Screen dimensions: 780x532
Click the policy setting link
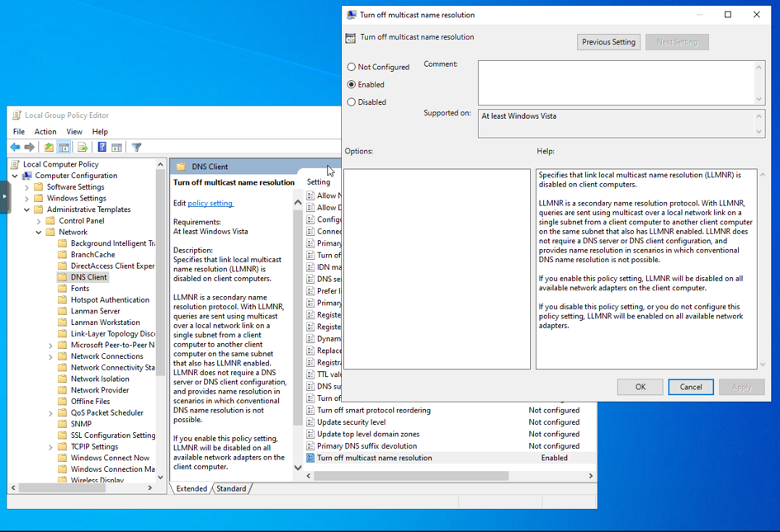click(x=210, y=203)
